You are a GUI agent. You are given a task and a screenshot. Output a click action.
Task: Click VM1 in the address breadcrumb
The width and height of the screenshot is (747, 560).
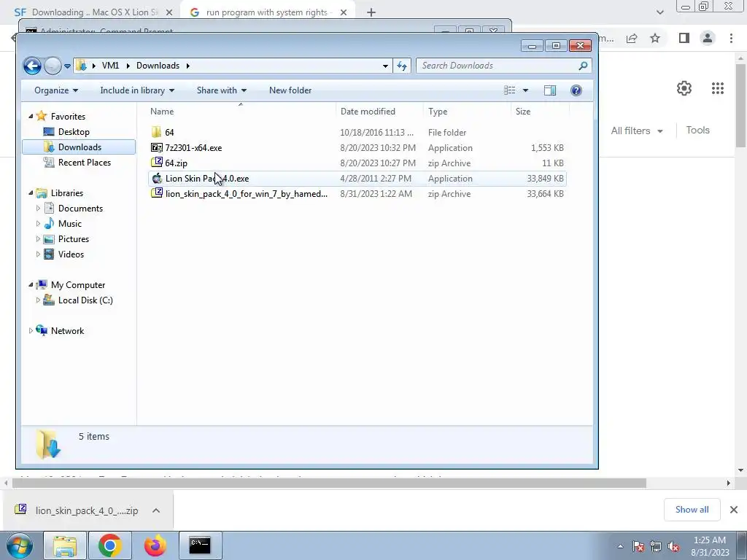click(x=110, y=66)
